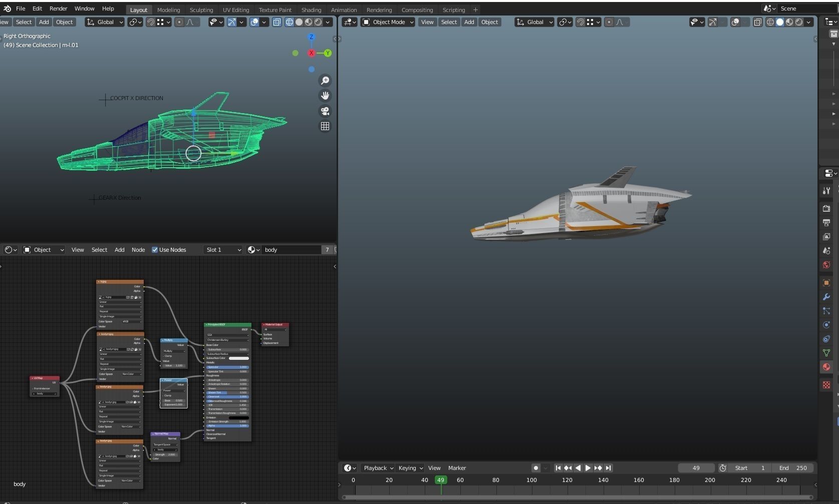Image resolution: width=839 pixels, height=504 pixels.
Task: Open the Object properties tab (orange square)
Action: (x=826, y=283)
